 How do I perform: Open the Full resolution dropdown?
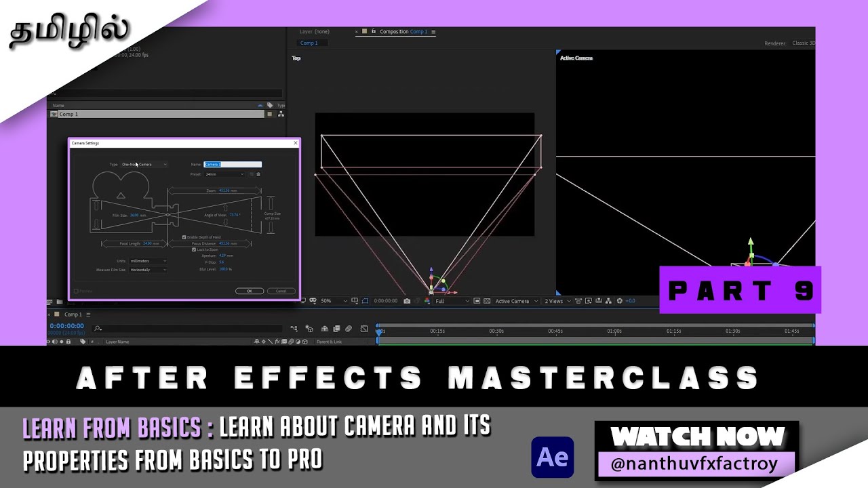click(x=452, y=301)
